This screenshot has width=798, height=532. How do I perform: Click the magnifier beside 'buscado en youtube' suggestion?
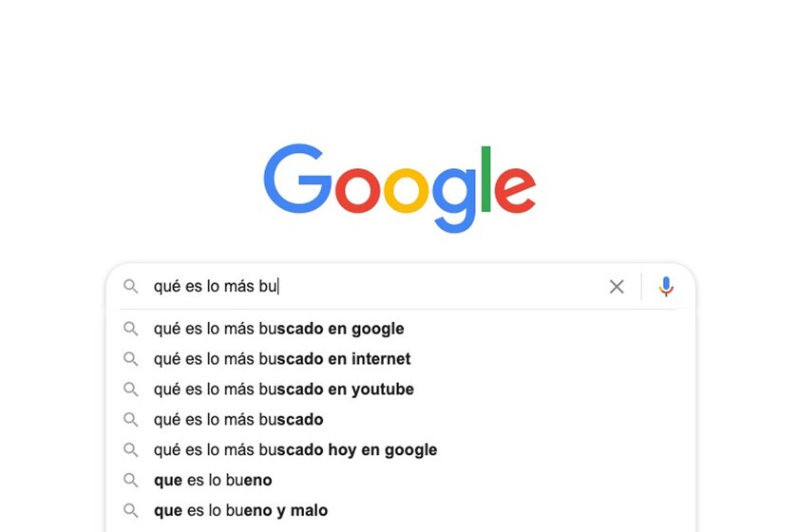131,389
